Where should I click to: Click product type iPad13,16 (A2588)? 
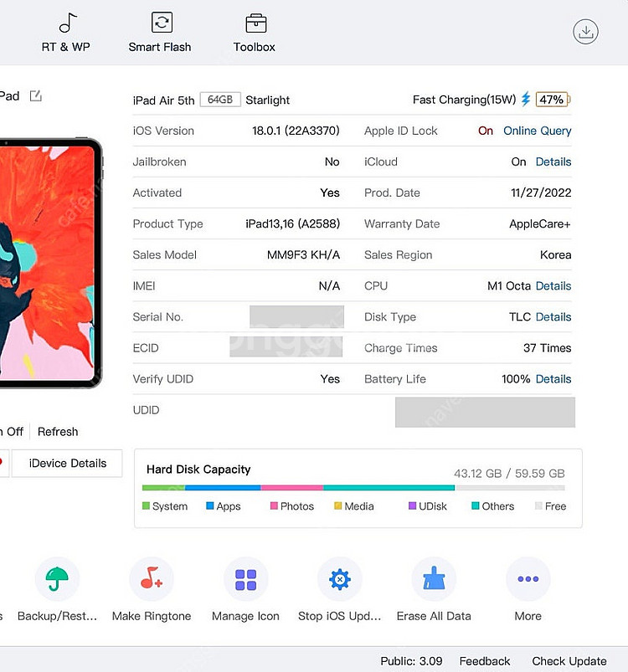point(293,223)
